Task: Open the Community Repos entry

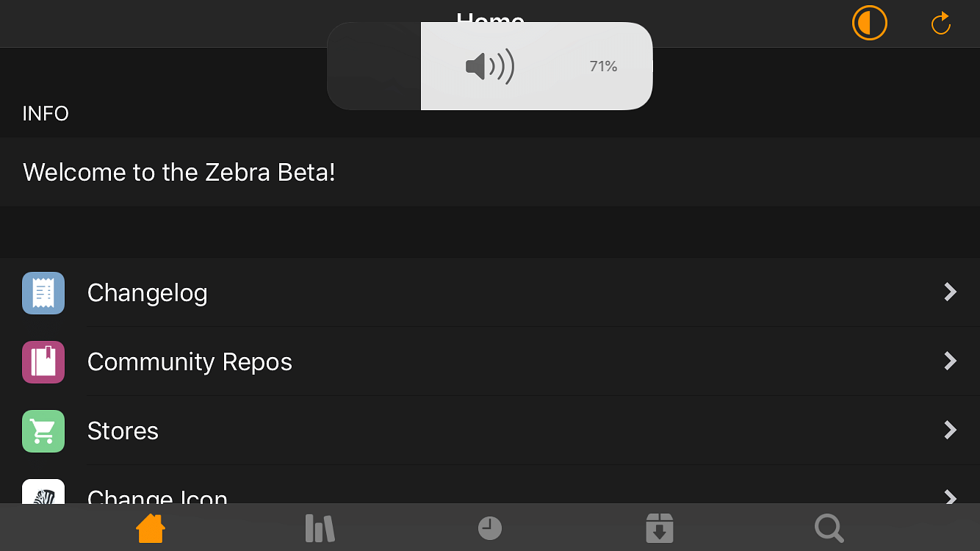Action: tap(490, 361)
